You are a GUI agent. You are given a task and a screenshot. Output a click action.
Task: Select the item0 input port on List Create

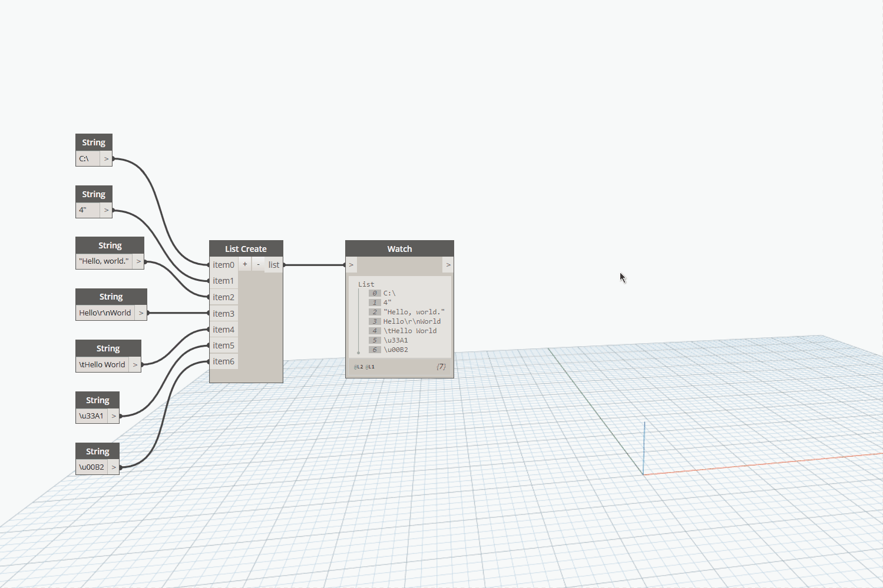pyautogui.click(x=224, y=265)
